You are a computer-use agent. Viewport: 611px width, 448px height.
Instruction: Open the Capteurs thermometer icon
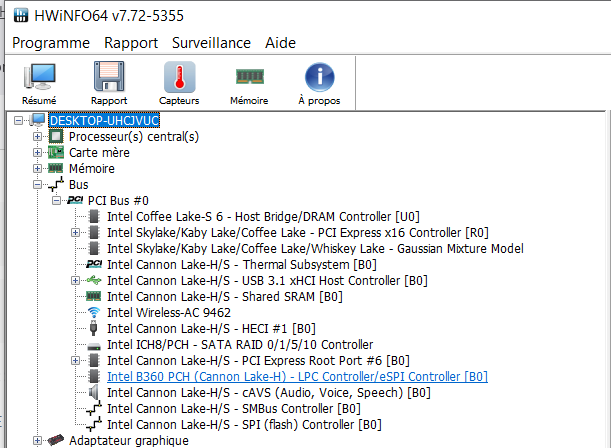pos(179,76)
